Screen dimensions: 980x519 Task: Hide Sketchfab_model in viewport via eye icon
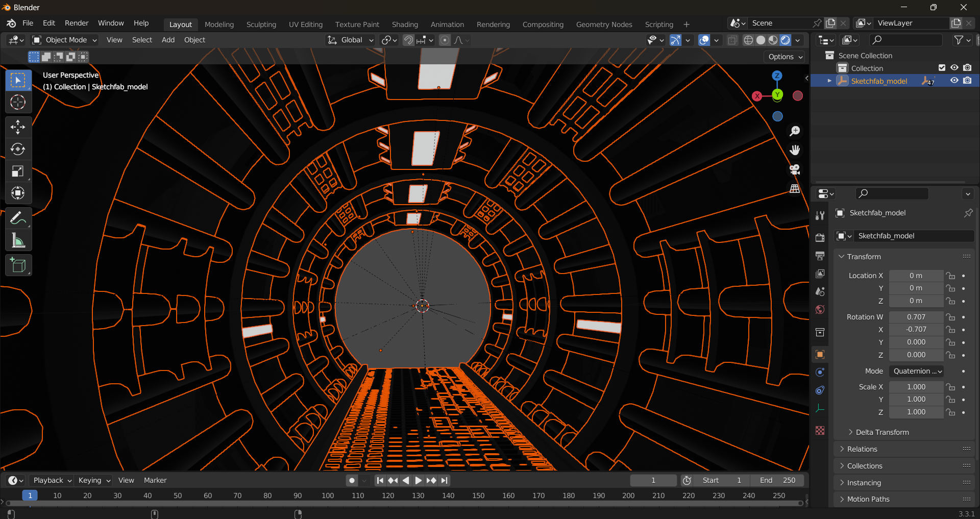954,81
